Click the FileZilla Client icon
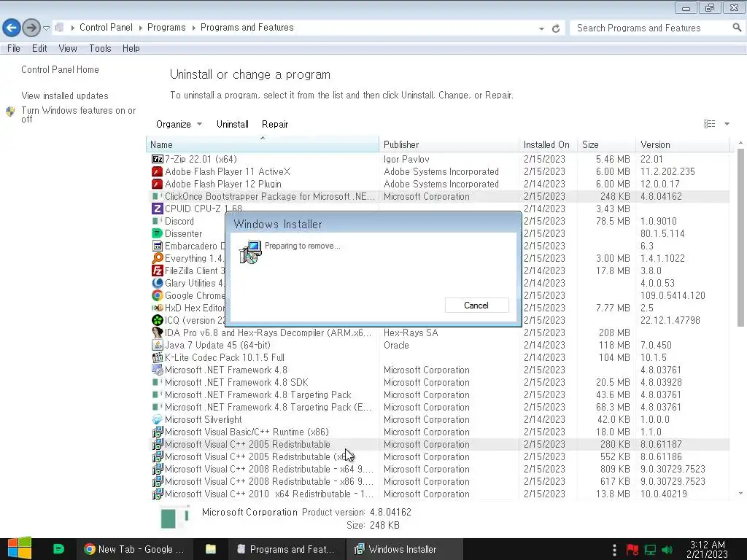This screenshot has width=747, height=560. [158, 271]
